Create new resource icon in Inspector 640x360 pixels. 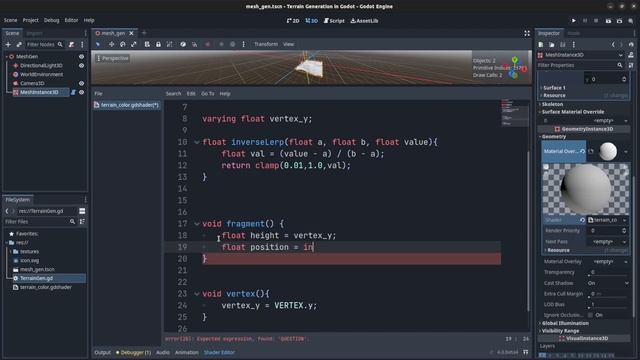click(x=540, y=44)
